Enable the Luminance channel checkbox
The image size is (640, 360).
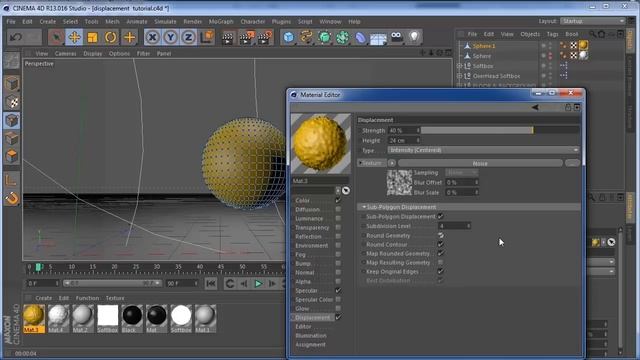[338, 218]
